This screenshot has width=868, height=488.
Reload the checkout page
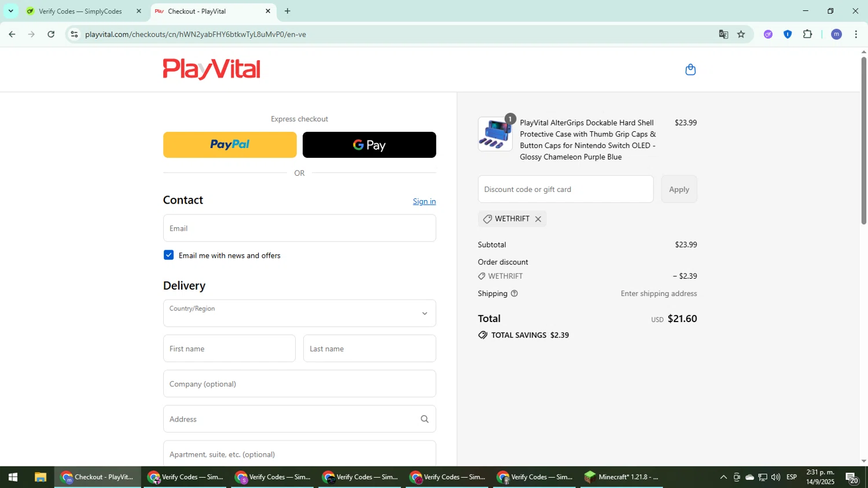point(51,35)
